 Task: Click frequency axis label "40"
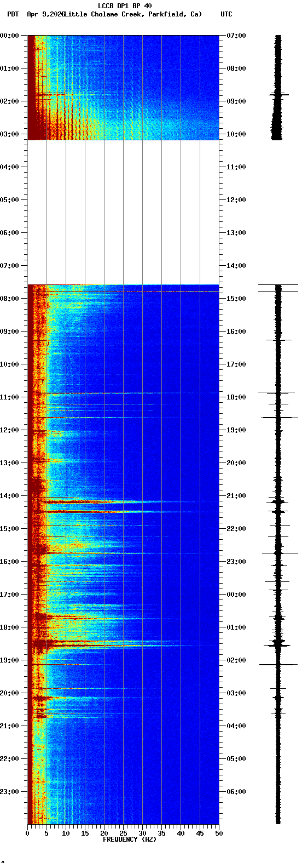[181, 833]
